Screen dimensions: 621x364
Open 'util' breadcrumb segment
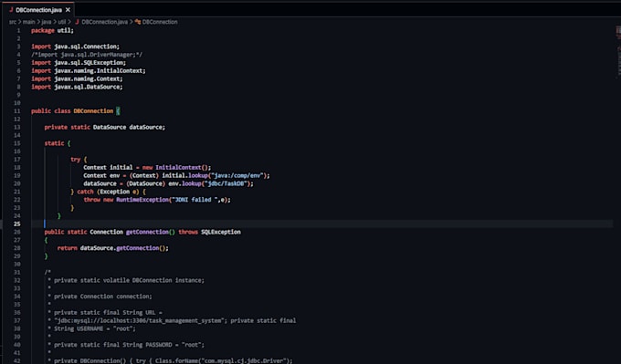(x=62, y=22)
